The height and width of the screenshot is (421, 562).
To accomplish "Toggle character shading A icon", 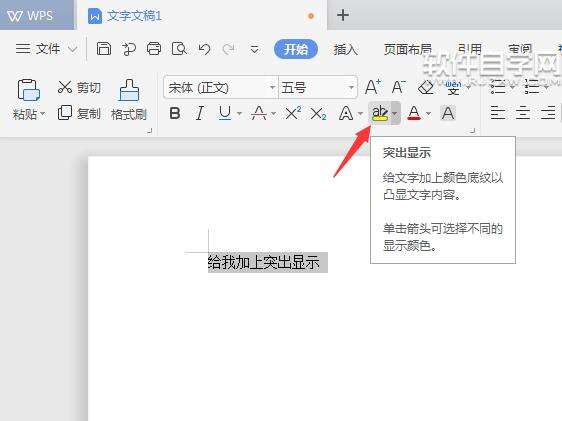I will pos(448,113).
